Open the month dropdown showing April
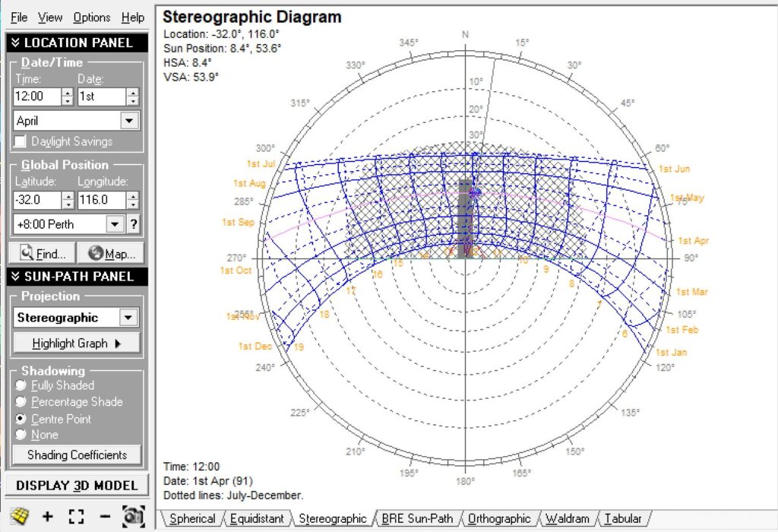Viewport: 778px width, 532px height. click(x=129, y=120)
